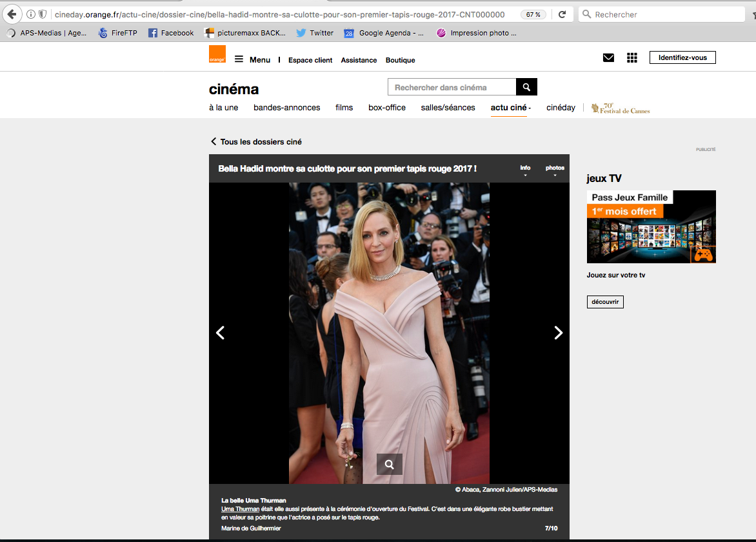Image resolution: width=756 pixels, height=542 pixels.
Task: Click in the Rechercher dans cinéma field
Action: 452,87
